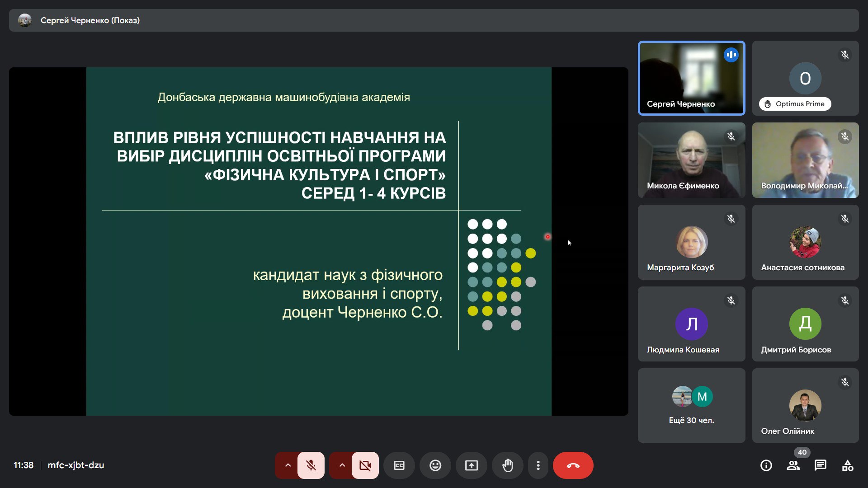Click muted mic icon on Олег Олійник tile
This screenshot has width=868, height=488.
[844, 383]
